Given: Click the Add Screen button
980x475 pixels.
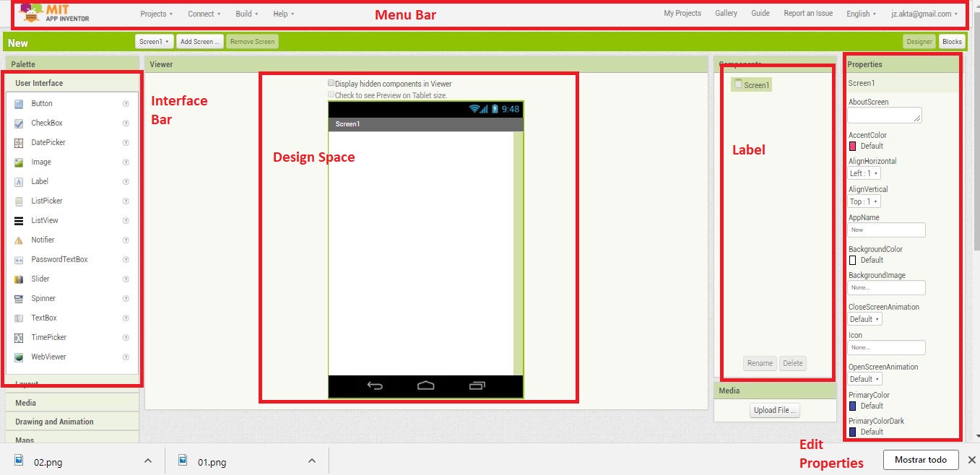Looking at the screenshot, I should coord(200,42).
